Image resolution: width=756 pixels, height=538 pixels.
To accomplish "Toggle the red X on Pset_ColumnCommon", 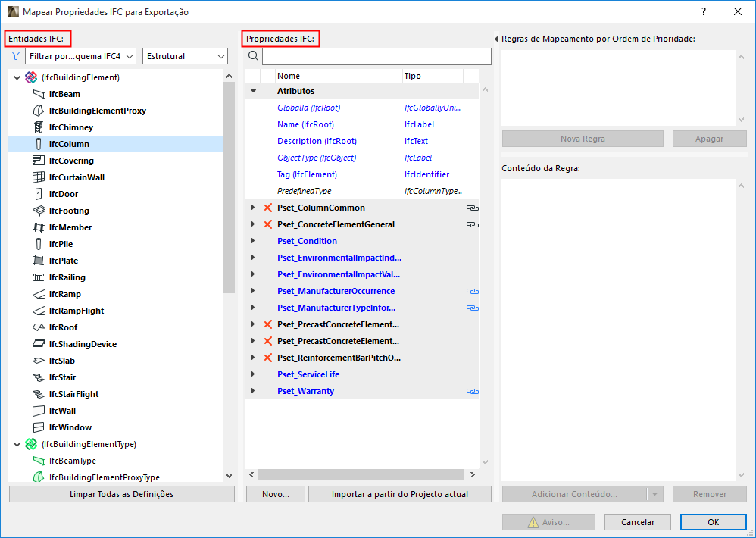I will click(x=268, y=208).
